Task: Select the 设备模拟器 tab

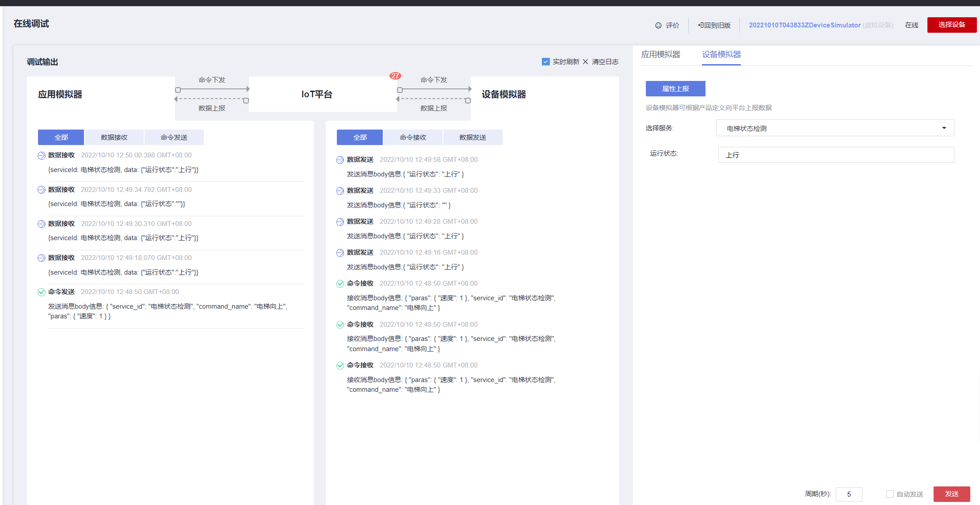Action: [x=721, y=54]
